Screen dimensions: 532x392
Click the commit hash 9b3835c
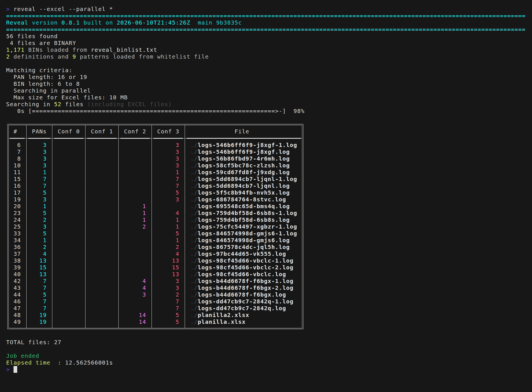coord(229,23)
